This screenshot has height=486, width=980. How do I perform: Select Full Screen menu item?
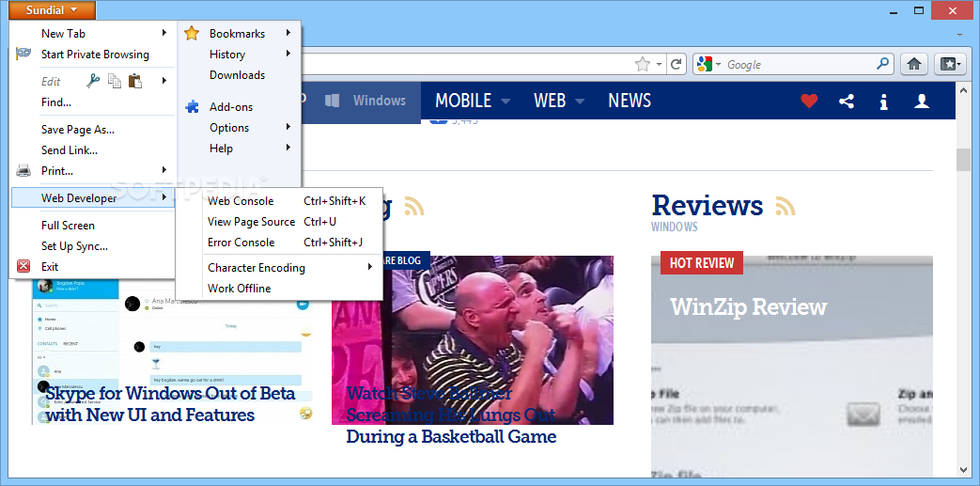click(93, 226)
